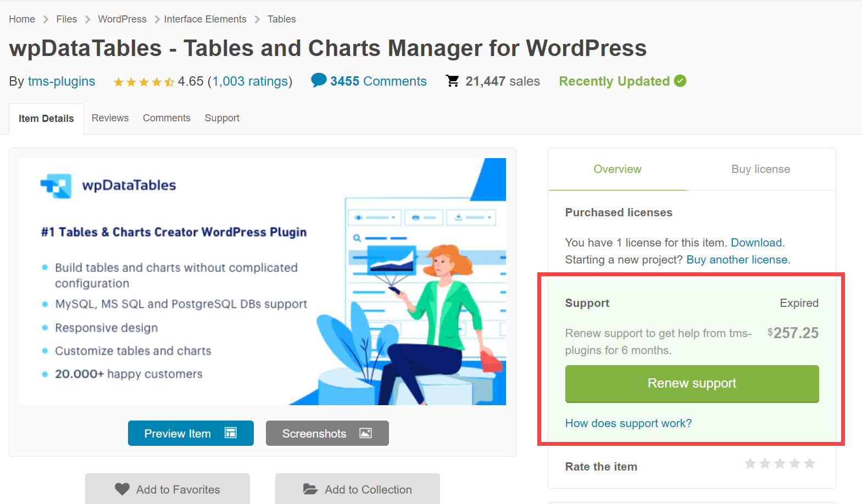Select the Item Details tab

click(46, 119)
